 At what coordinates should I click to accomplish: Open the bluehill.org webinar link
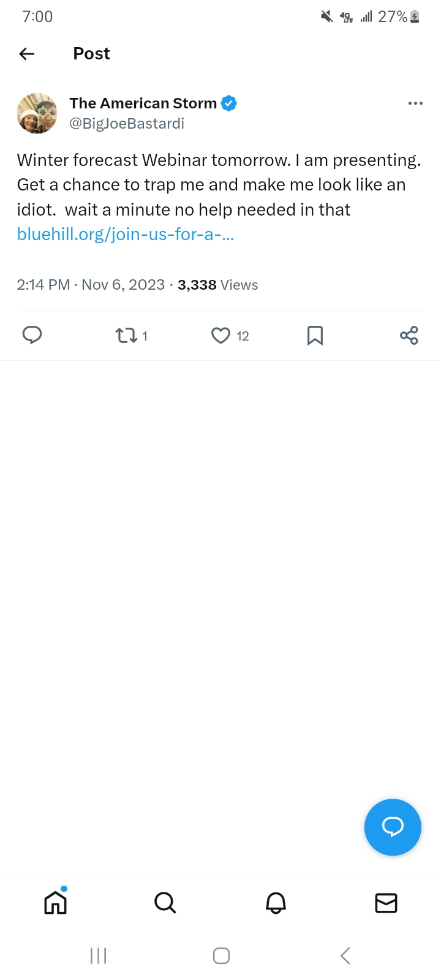coord(126,235)
